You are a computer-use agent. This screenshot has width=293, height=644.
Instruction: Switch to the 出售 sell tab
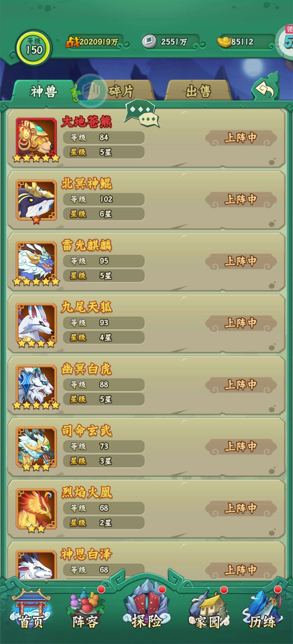(x=199, y=91)
